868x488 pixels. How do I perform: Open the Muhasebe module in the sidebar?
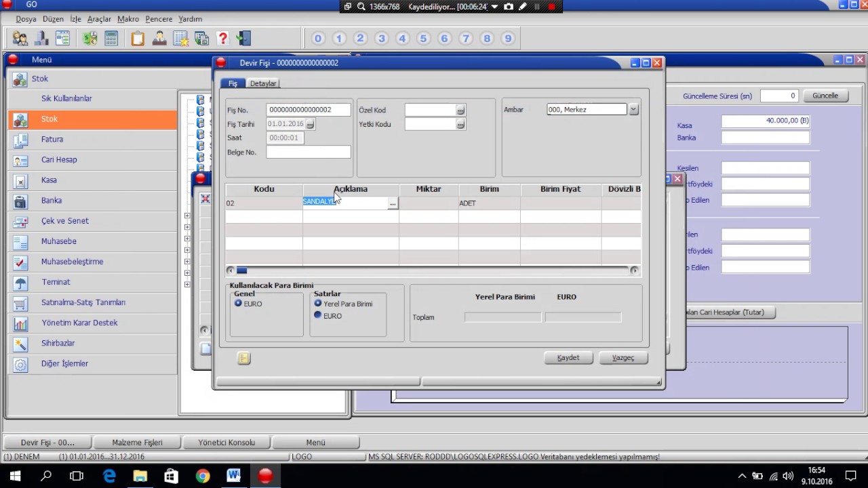93,241
